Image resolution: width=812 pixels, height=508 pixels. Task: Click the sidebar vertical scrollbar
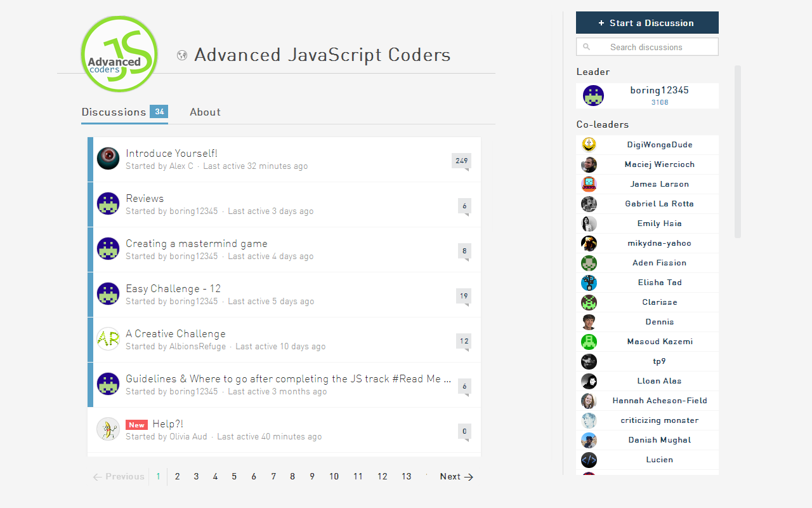[x=738, y=151]
